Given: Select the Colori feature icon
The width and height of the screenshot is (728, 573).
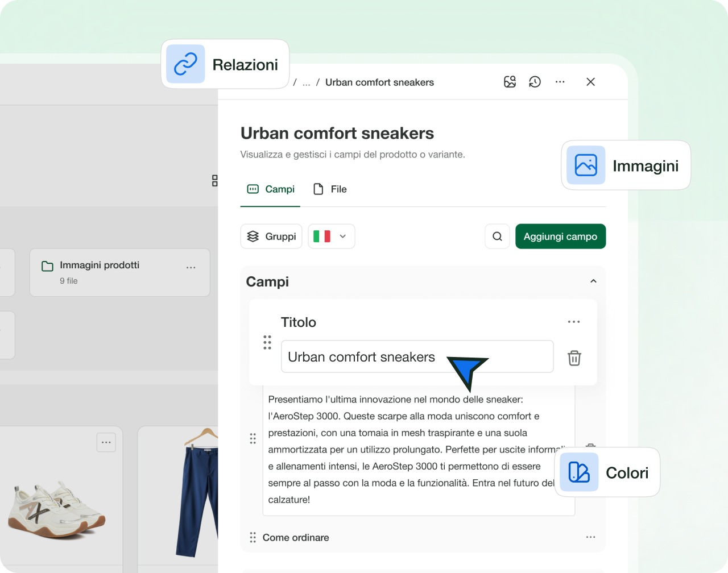Looking at the screenshot, I should point(578,472).
